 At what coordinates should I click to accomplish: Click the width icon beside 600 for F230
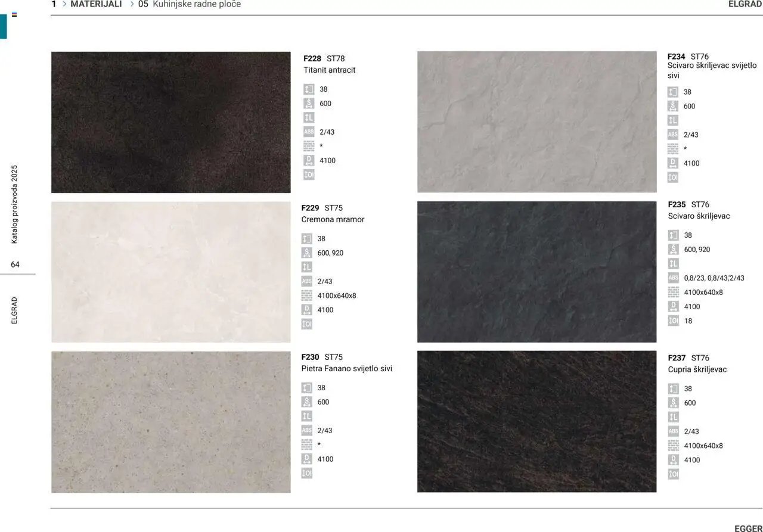click(x=306, y=402)
